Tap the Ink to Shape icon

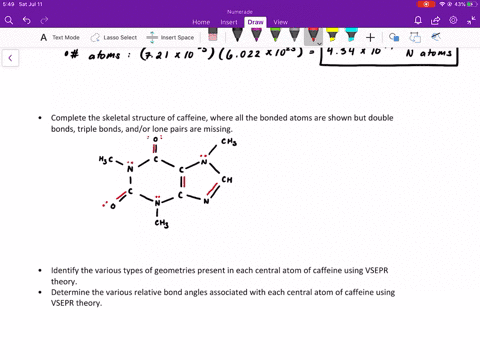(415, 37)
